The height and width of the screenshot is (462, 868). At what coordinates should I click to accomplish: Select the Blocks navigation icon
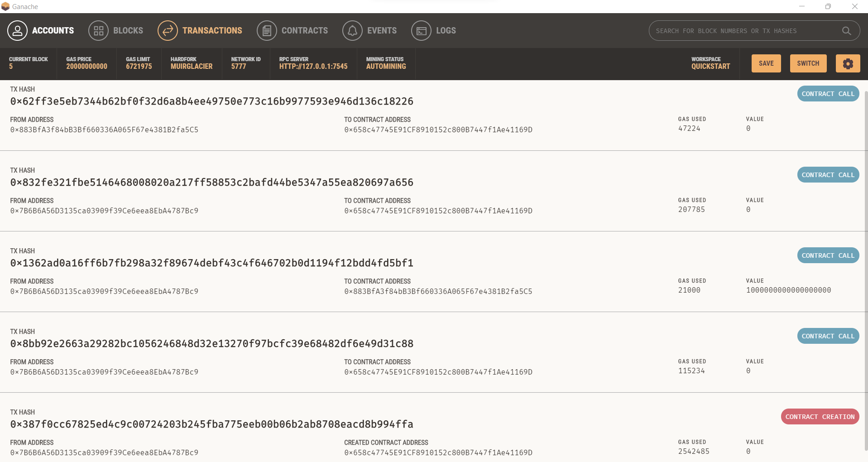click(x=98, y=30)
